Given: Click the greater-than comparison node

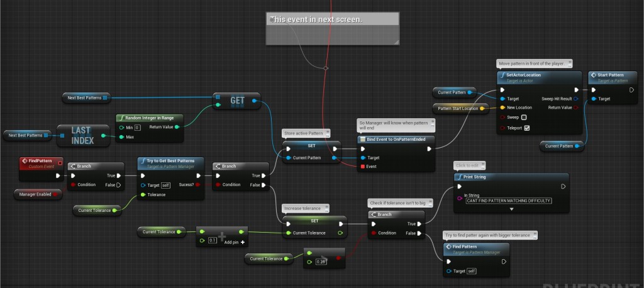Looking at the screenshot, I should tap(324, 258).
